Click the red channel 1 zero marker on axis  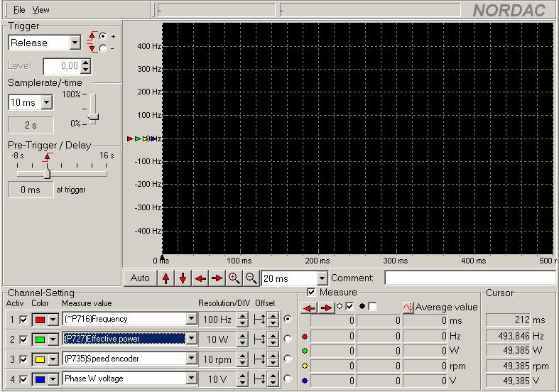[130, 138]
